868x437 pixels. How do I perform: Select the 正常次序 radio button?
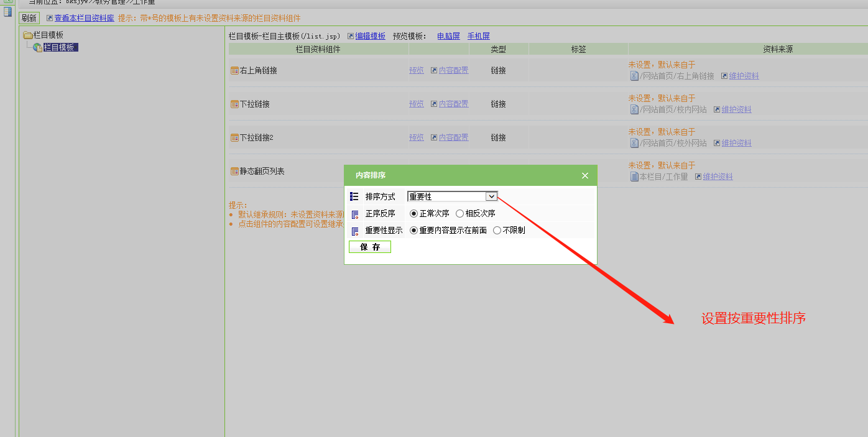(414, 213)
